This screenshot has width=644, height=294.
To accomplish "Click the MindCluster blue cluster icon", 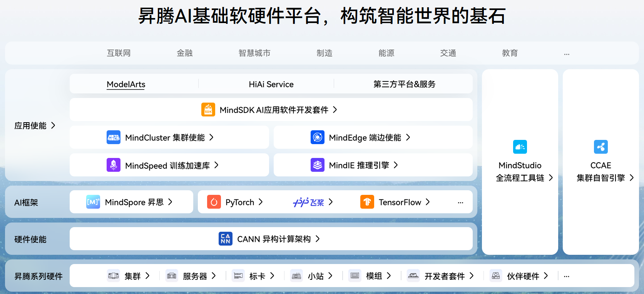I will [114, 137].
